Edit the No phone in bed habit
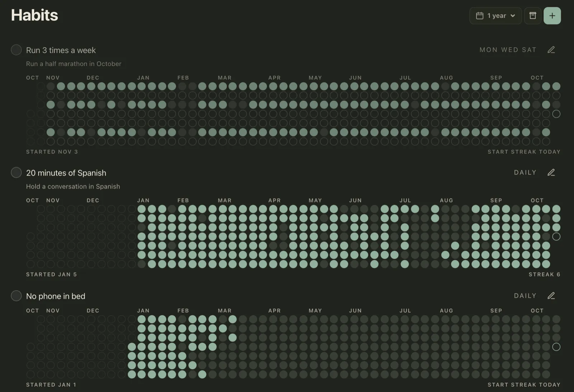This screenshot has width=574, height=392. [551, 296]
